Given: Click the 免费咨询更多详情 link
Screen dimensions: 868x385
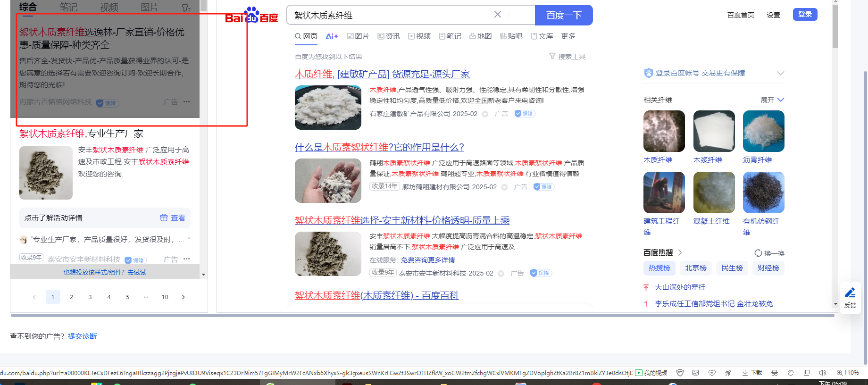Looking at the screenshot, I should [x=428, y=260].
